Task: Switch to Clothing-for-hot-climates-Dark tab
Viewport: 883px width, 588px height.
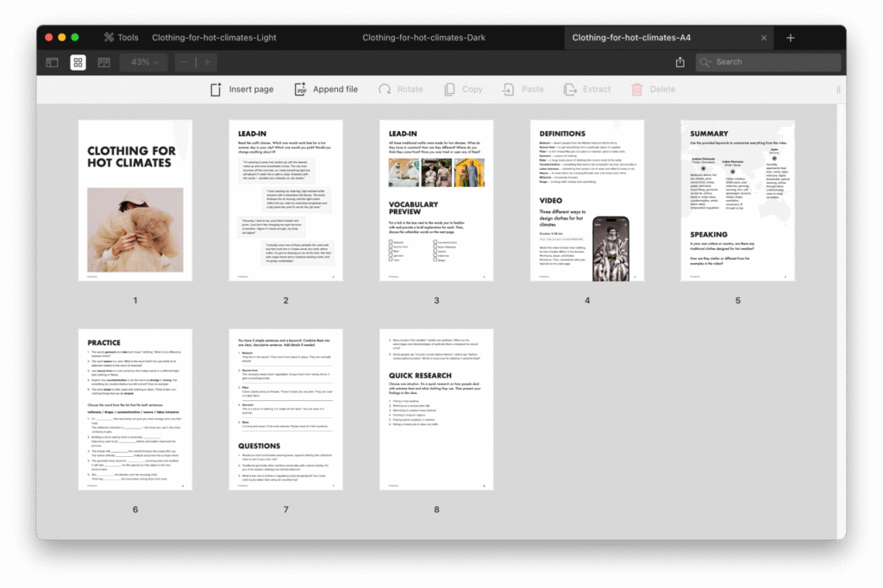Action: pyautogui.click(x=411, y=38)
